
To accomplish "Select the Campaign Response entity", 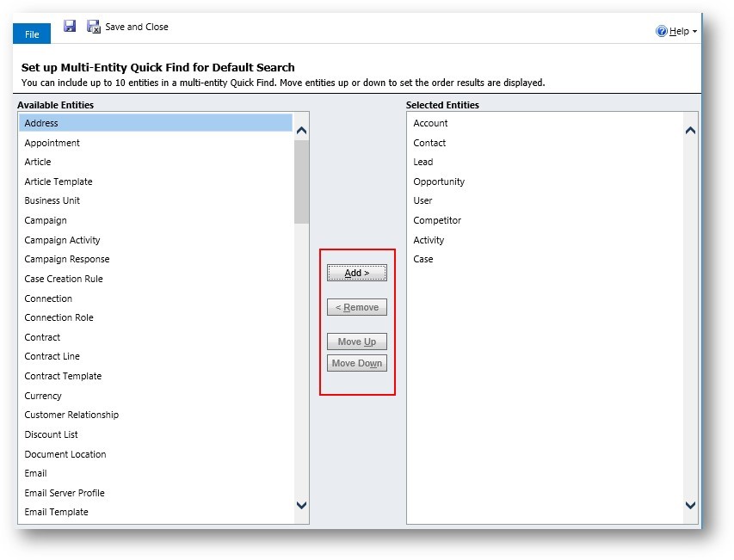I will (156, 259).
